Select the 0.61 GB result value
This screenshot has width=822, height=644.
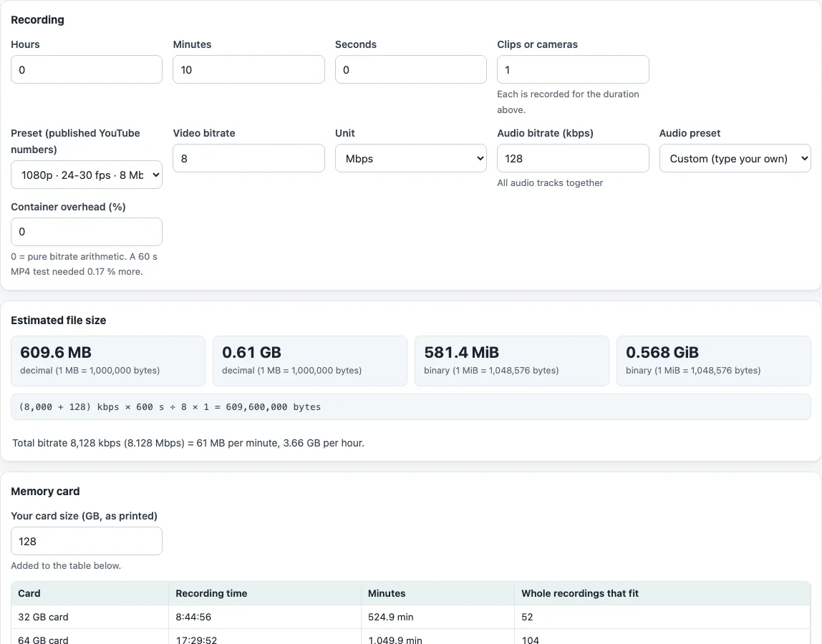pyautogui.click(x=251, y=352)
